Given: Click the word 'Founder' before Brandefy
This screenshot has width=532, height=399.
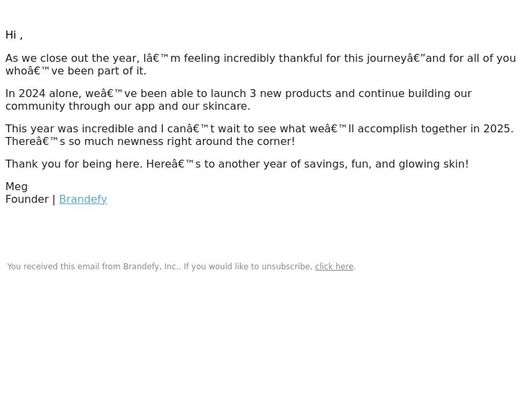Looking at the screenshot, I should pyautogui.click(x=27, y=199).
